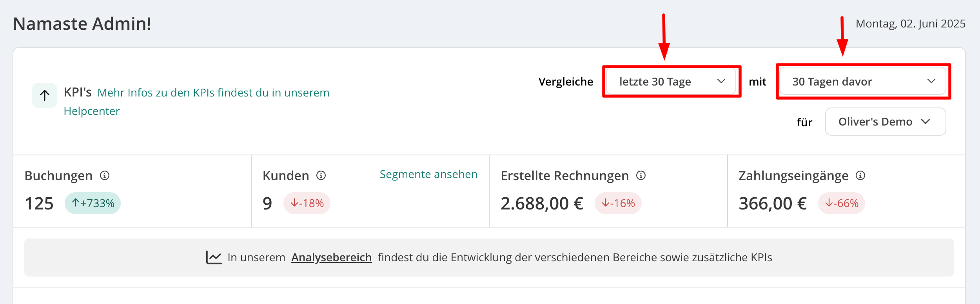Click the line chart icon in the banner

coord(214,257)
